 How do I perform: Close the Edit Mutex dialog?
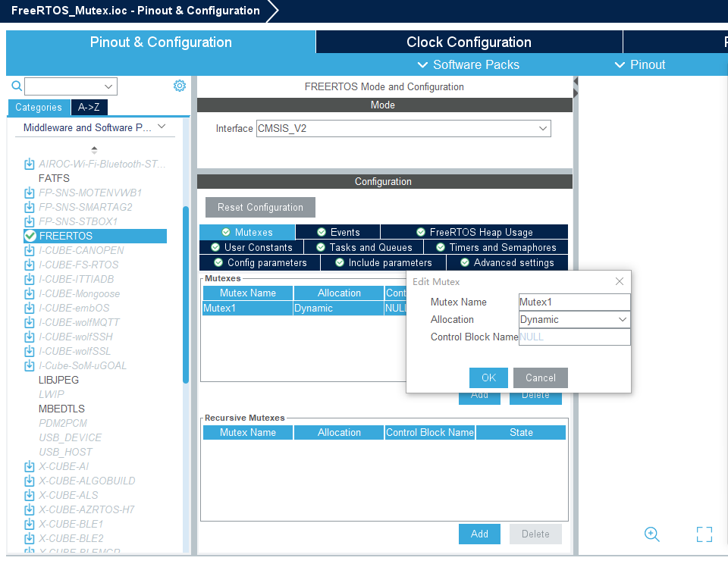click(x=620, y=281)
